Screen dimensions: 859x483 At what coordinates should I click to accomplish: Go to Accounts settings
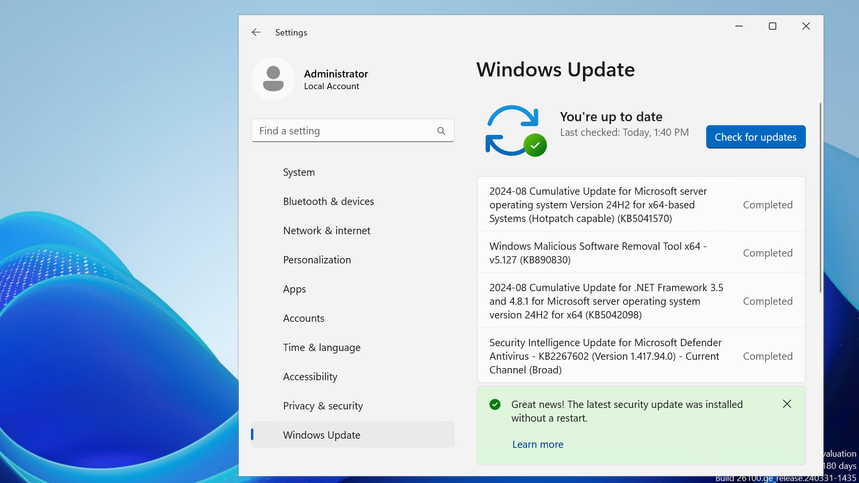point(353,318)
